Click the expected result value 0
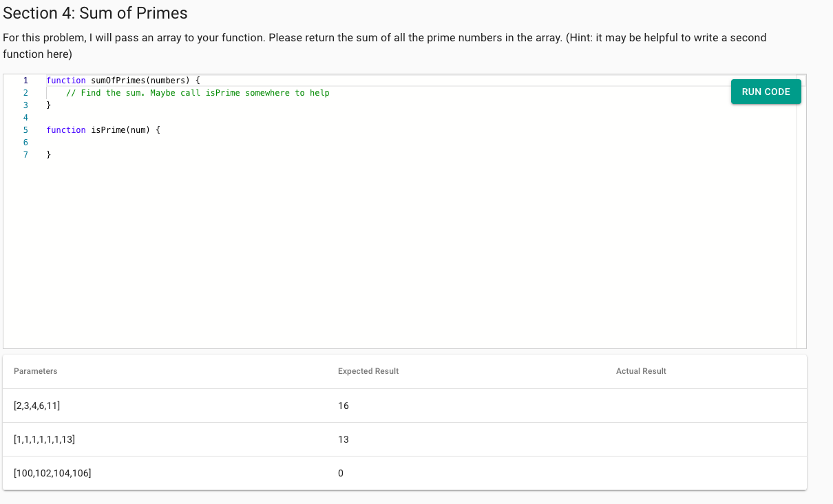Image resolution: width=833 pixels, height=504 pixels. (339, 473)
